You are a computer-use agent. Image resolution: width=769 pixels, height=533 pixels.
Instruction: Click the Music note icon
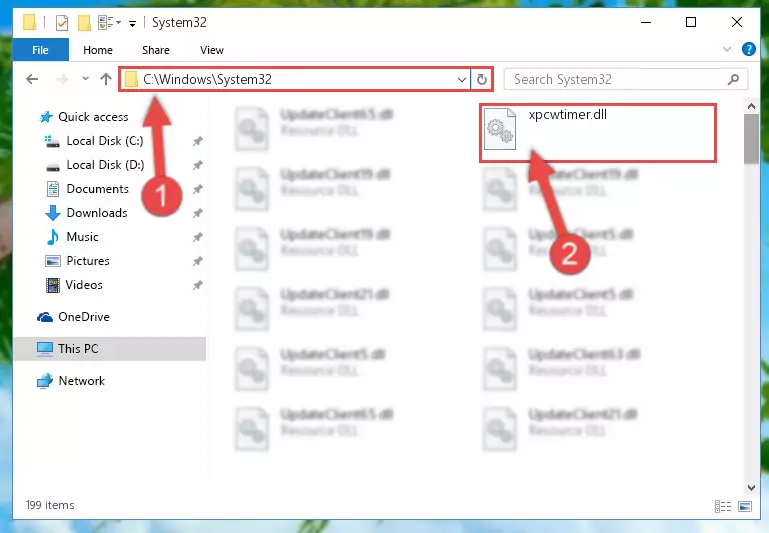coord(52,237)
